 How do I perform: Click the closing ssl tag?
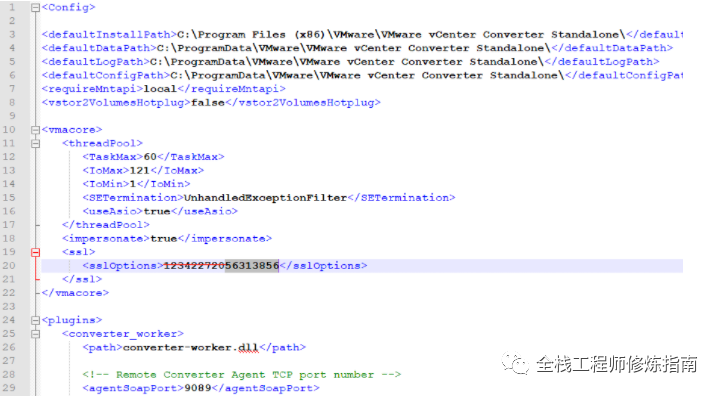click(x=82, y=279)
